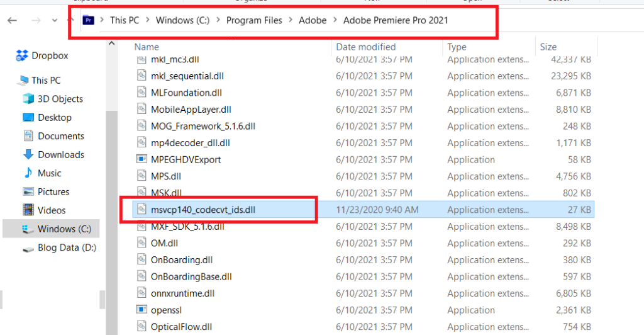Screen dimensions: 644x335
Task: Select the onnxruntime.dll file
Action: 183,293
